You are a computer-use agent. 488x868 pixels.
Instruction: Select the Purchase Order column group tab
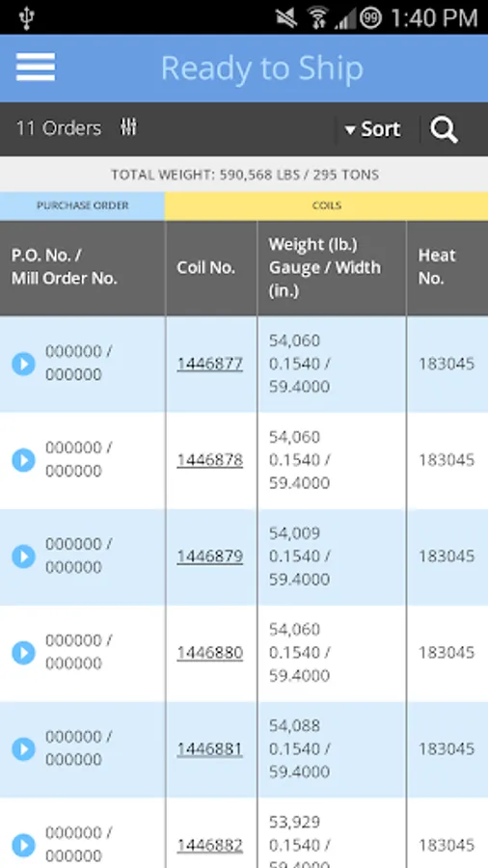(x=82, y=205)
